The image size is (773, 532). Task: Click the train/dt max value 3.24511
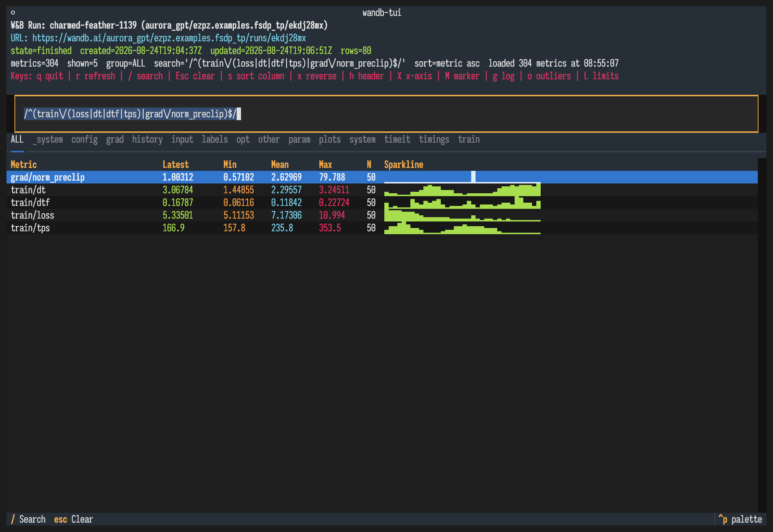334,190
